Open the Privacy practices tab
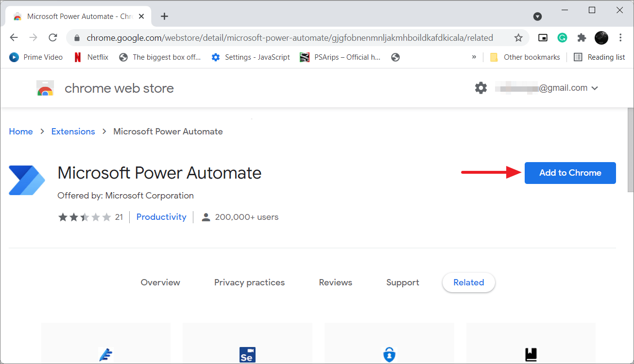The image size is (634, 364). 249,282
